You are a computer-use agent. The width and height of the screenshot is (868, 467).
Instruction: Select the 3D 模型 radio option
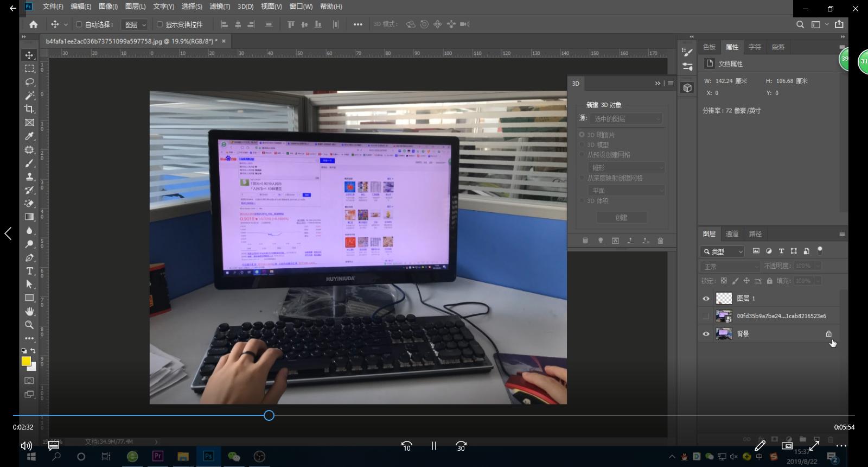(582, 145)
